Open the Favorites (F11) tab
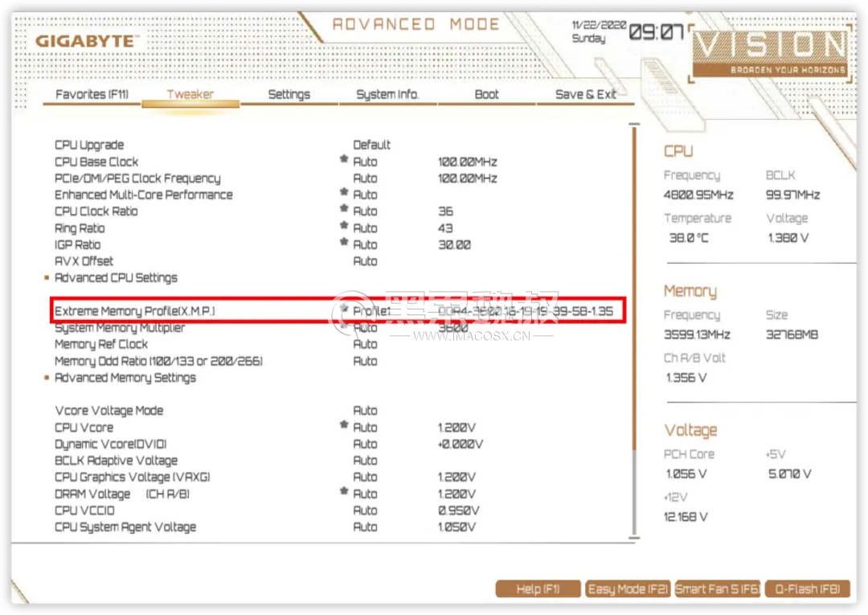This screenshot has width=868, height=615. 92,95
